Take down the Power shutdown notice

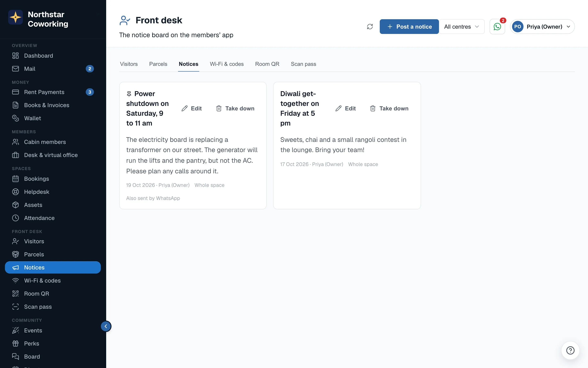click(x=235, y=109)
